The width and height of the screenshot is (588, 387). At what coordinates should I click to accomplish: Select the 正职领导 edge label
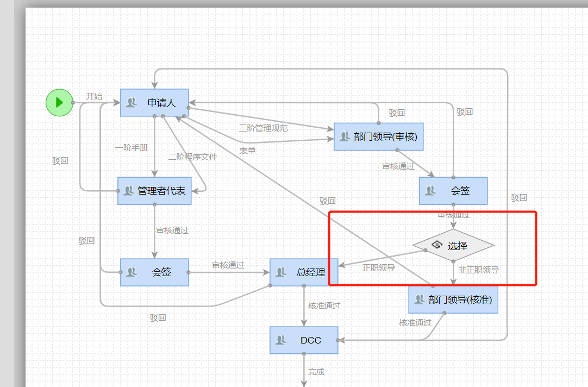379,267
